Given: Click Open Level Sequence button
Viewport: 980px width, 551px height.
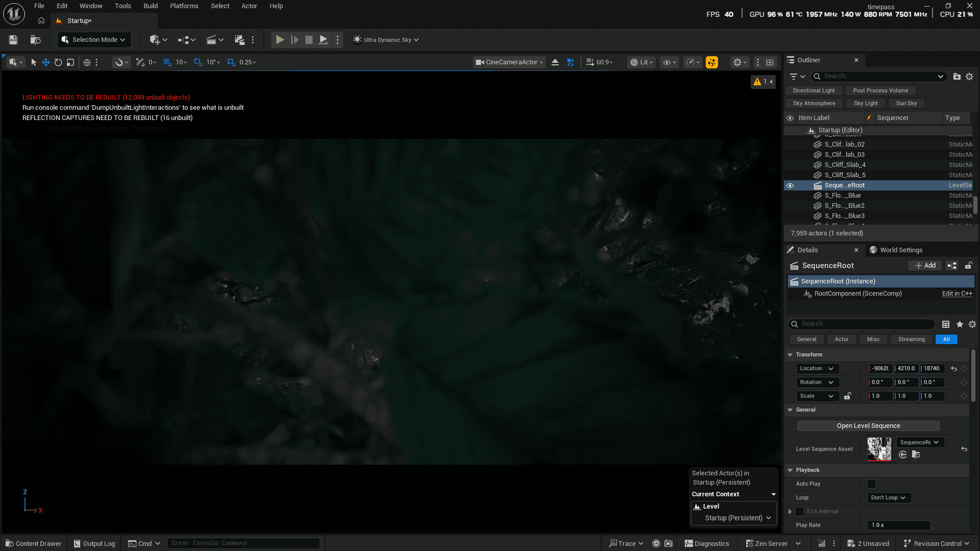Looking at the screenshot, I should click(x=868, y=426).
